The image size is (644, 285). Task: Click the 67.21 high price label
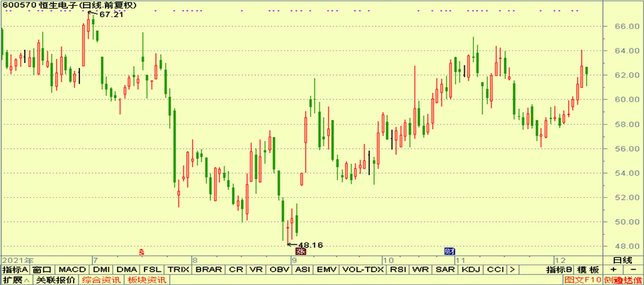[112, 14]
